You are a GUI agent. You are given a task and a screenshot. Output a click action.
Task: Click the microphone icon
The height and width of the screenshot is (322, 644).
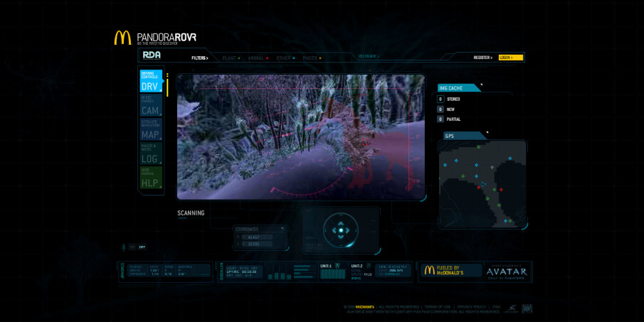point(124,247)
